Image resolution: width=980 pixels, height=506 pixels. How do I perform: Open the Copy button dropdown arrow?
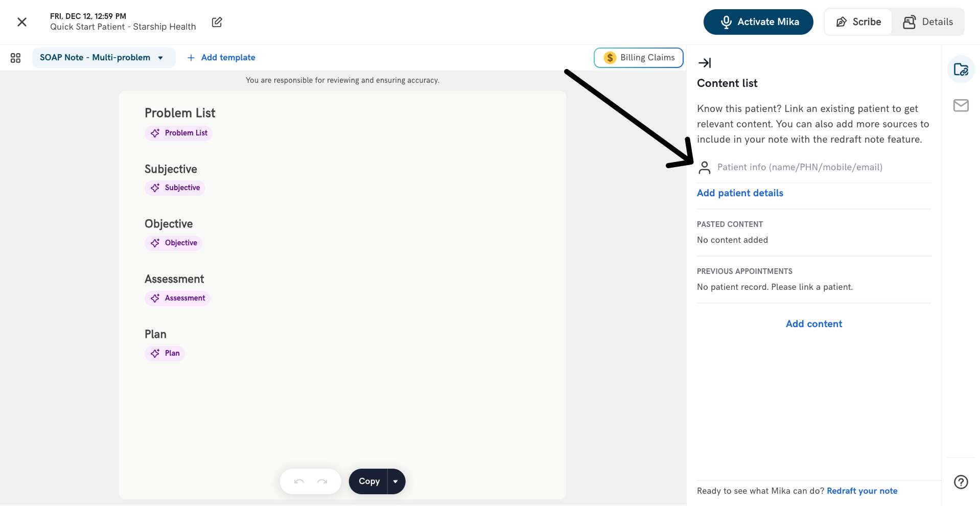[x=395, y=481]
